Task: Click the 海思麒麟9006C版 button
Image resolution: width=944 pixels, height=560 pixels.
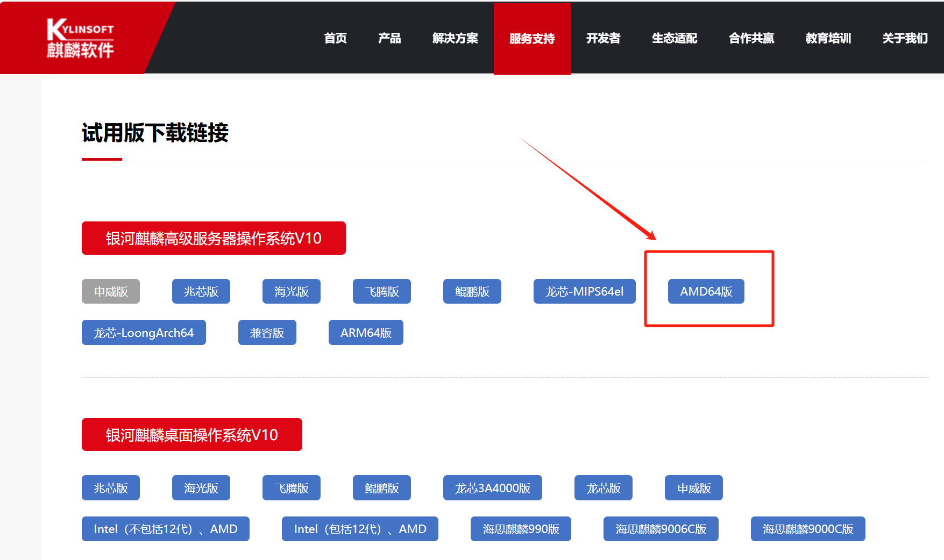Action: pyautogui.click(x=661, y=529)
